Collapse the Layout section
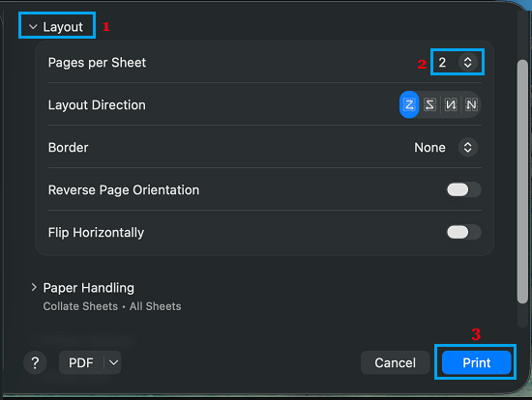 [33, 26]
